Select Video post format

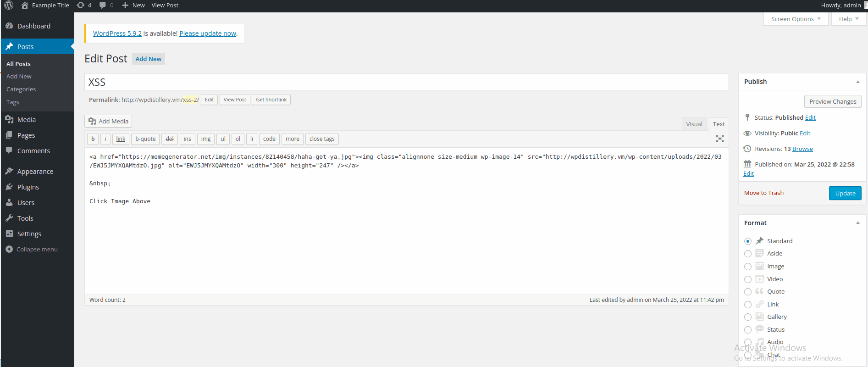(748, 279)
